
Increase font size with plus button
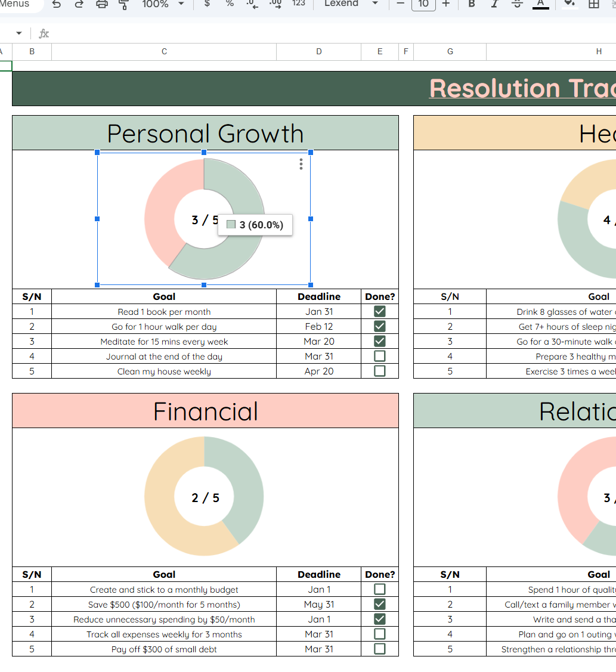[x=446, y=4]
